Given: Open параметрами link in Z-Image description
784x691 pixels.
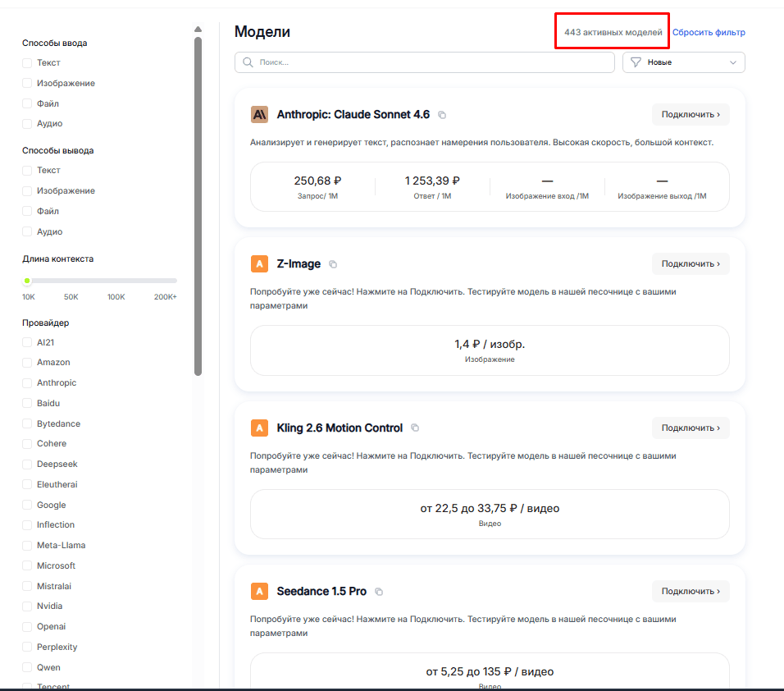Looking at the screenshot, I should (279, 306).
